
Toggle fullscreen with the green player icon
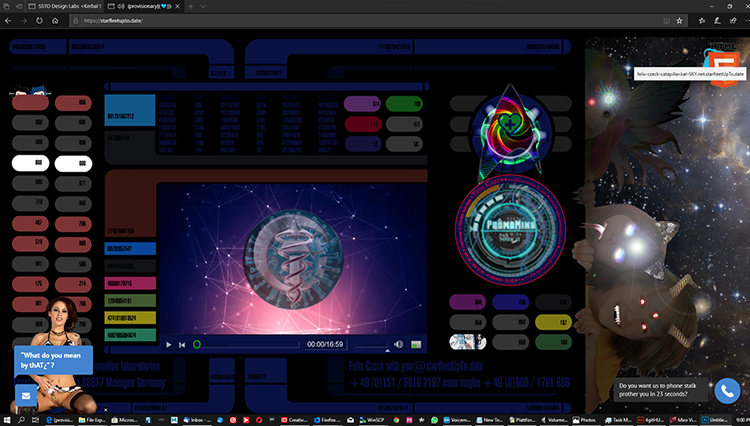coord(416,344)
